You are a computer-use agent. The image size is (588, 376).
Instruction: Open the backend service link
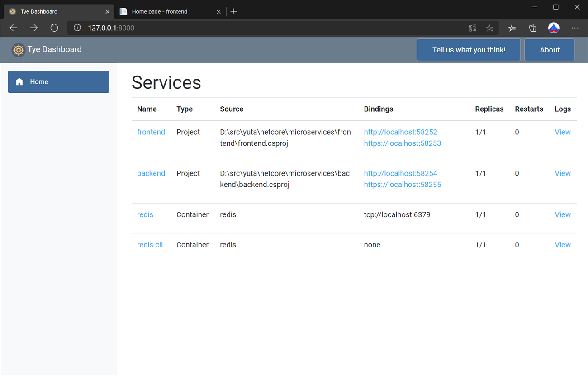point(151,173)
